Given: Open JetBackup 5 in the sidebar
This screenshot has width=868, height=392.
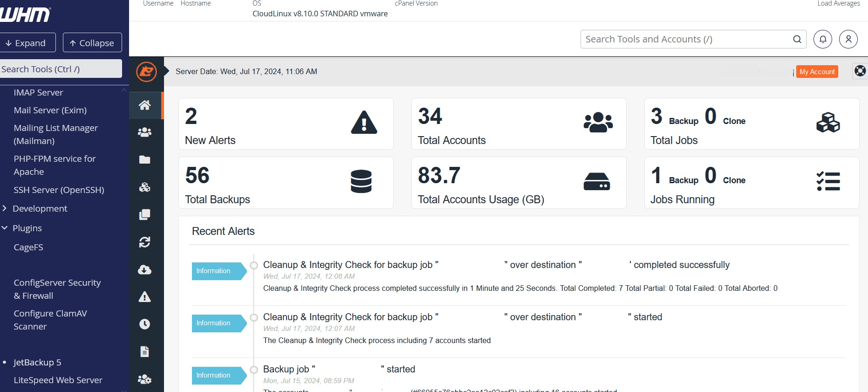Looking at the screenshot, I should pos(37,362).
